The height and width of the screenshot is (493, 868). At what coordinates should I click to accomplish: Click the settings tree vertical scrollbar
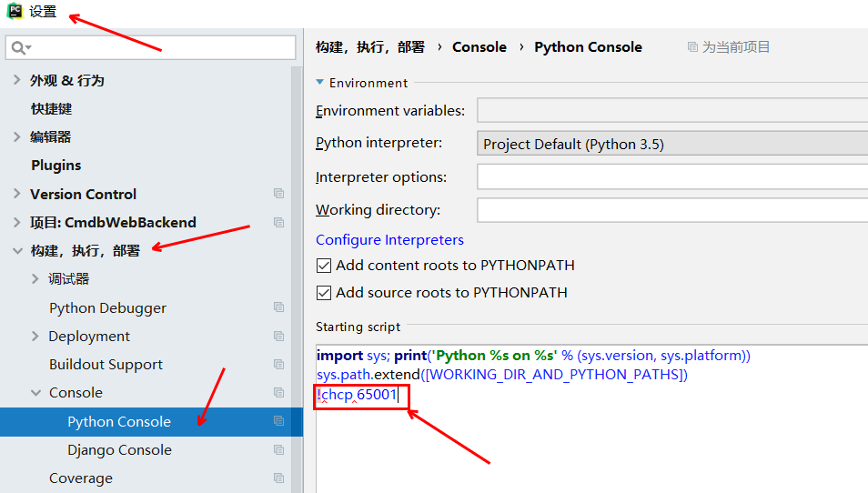click(297, 279)
